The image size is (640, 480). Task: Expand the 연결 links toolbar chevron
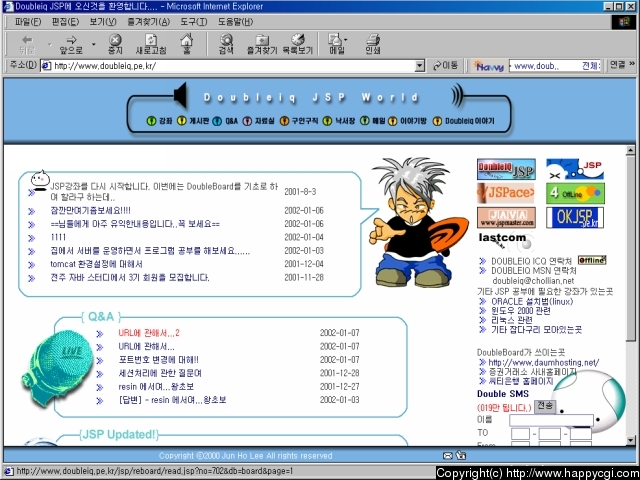[632, 64]
